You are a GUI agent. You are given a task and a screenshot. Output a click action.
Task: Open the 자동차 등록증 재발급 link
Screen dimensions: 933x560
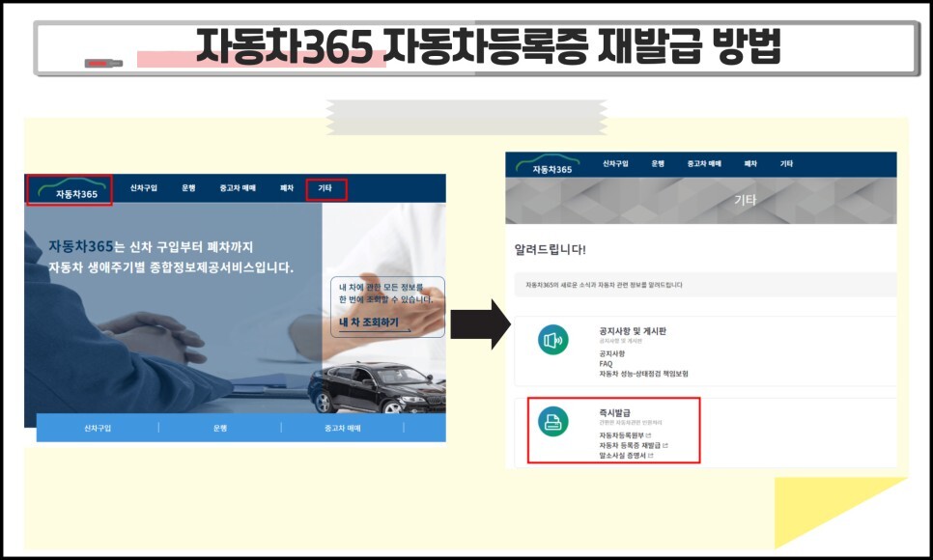(x=630, y=446)
